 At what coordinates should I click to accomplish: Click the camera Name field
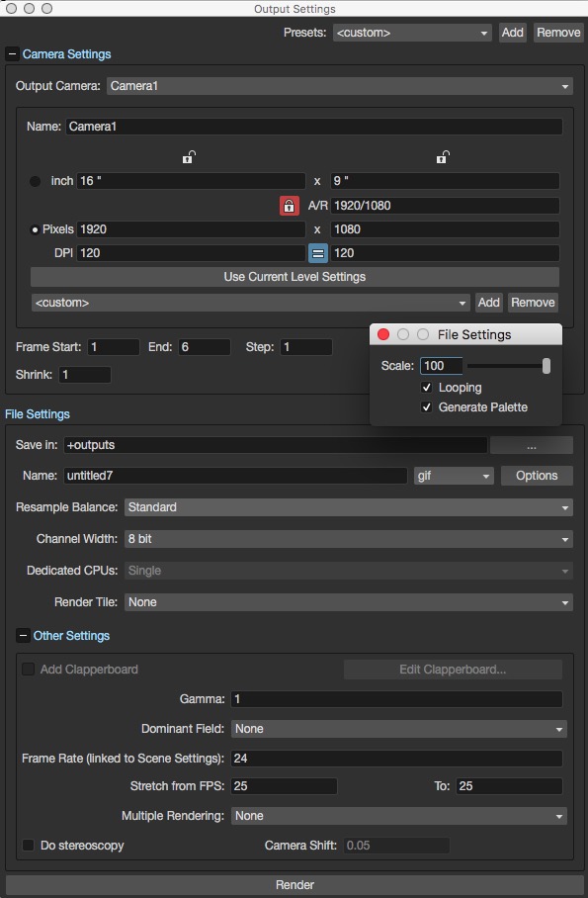point(314,127)
